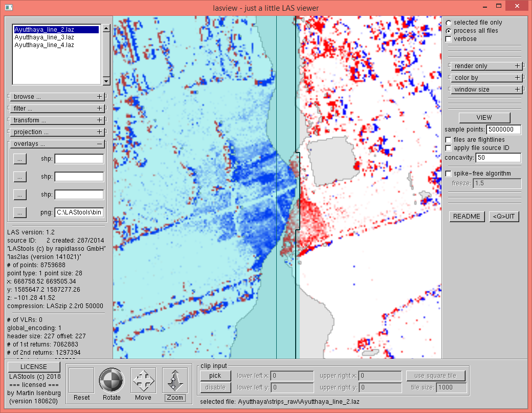532x413 pixels.
Task: Enable the verbose checkbox
Action: click(x=449, y=39)
